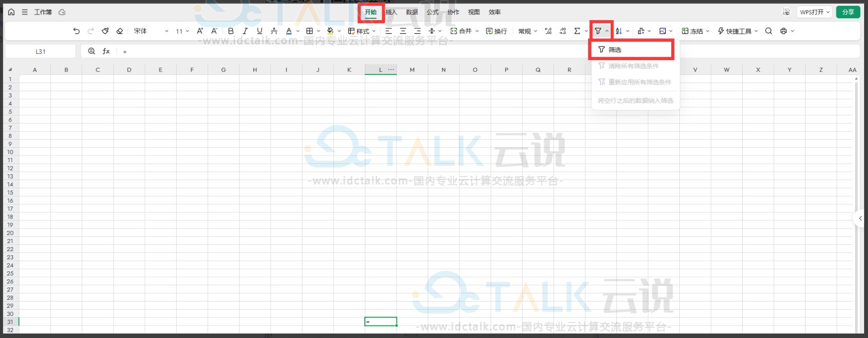Image resolution: width=868 pixels, height=338 pixels.
Task: Set vertical alignment of cells
Action: pyautogui.click(x=432, y=31)
